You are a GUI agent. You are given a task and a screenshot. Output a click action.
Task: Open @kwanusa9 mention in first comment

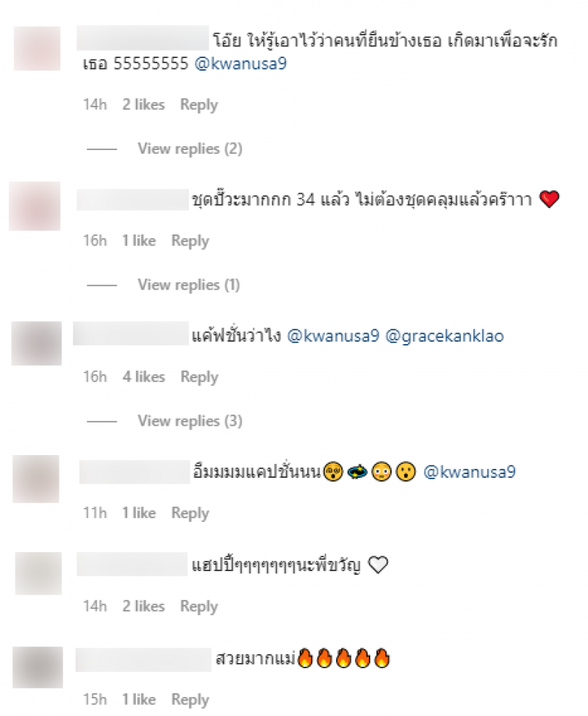click(240, 63)
